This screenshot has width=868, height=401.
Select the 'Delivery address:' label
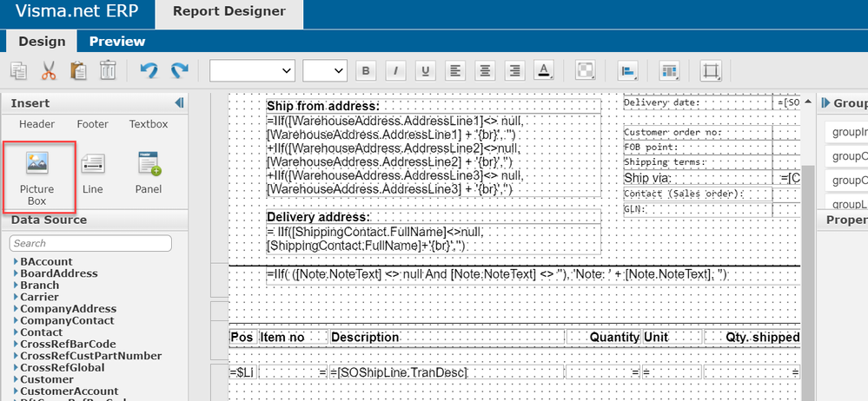434,216
